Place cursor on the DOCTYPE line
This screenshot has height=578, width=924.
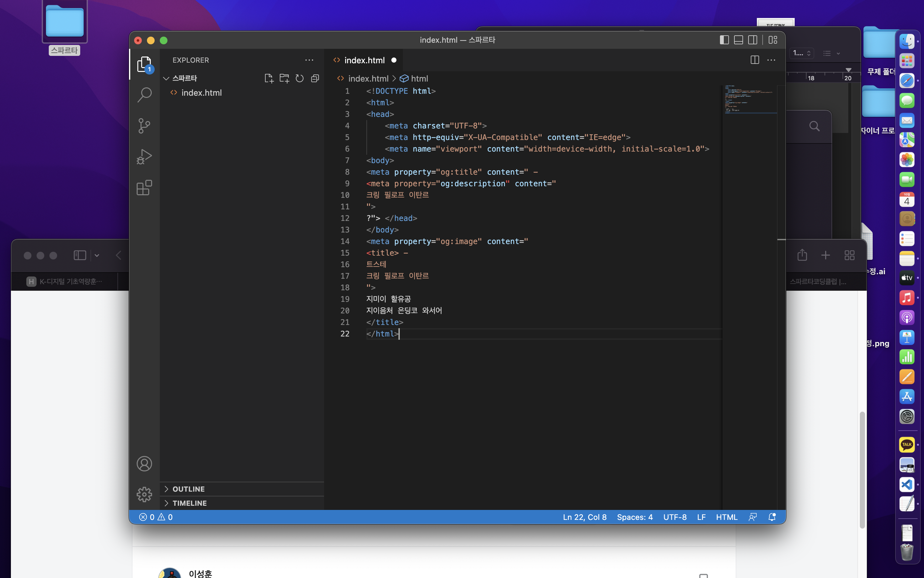point(401,91)
